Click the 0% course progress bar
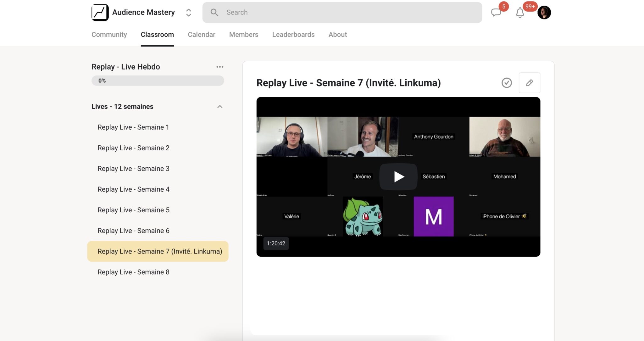The image size is (644, 341). point(158,81)
